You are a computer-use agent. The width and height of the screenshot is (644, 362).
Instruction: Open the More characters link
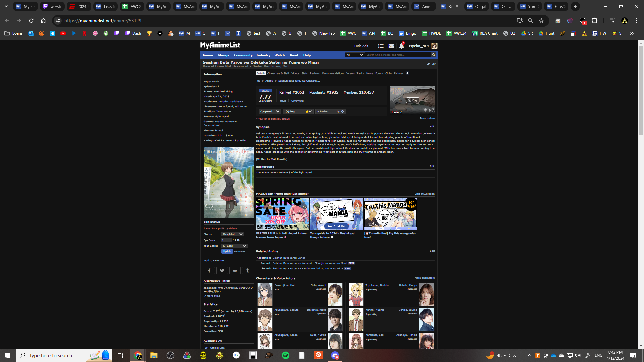click(x=425, y=278)
